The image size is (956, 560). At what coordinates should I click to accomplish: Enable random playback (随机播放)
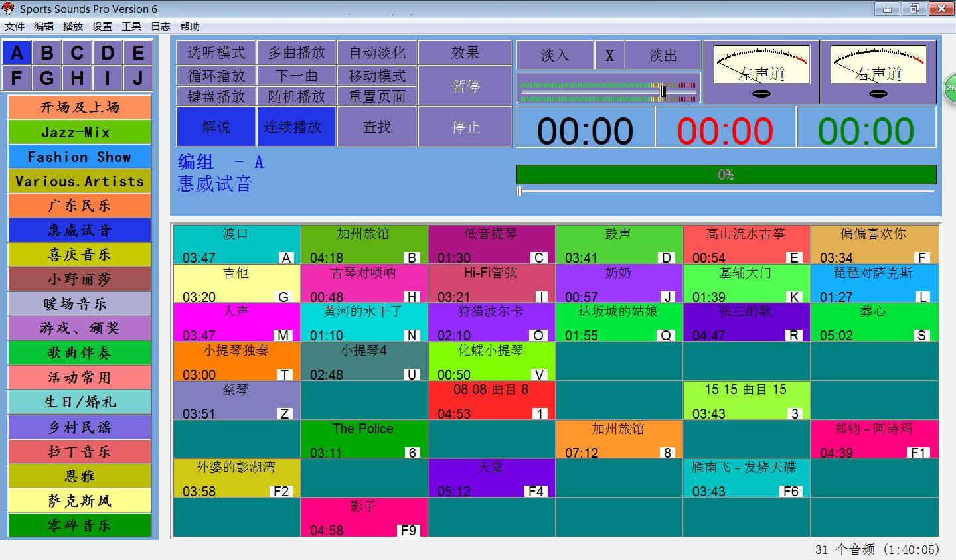click(x=297, y=96)
